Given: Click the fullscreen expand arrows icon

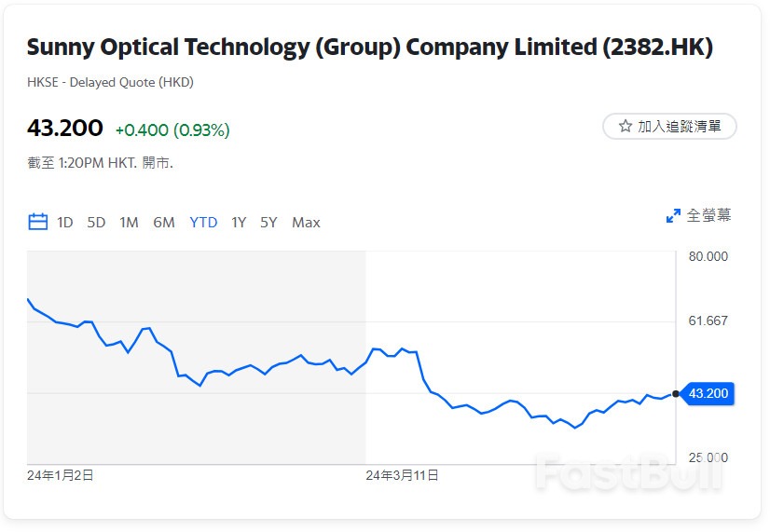Looking at the screenshot, I should point(673,215).
